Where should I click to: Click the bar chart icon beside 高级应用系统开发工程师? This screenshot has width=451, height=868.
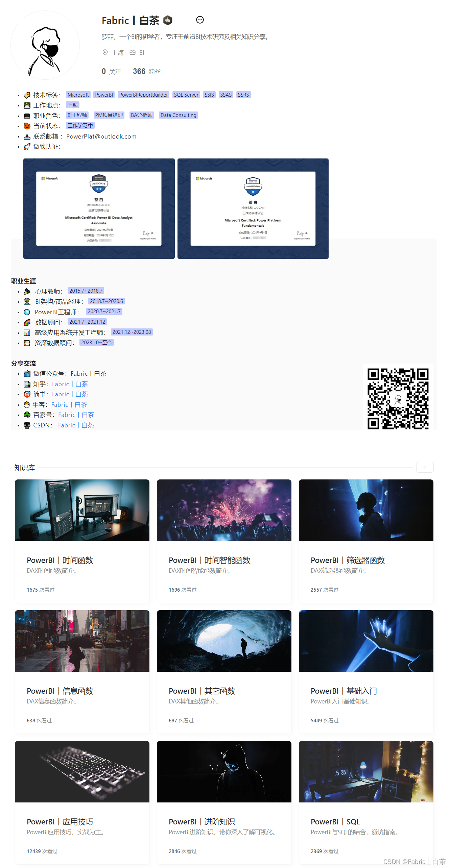[27, 333]
